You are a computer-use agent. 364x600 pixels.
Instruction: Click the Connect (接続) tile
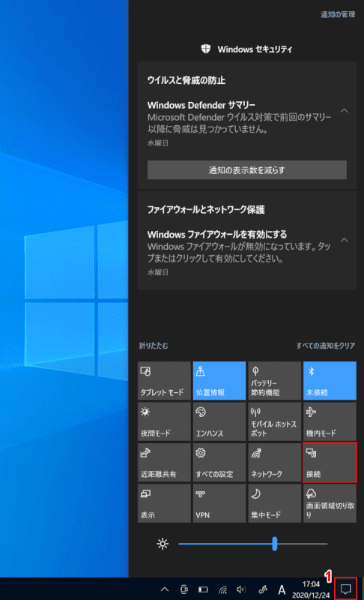330,462
